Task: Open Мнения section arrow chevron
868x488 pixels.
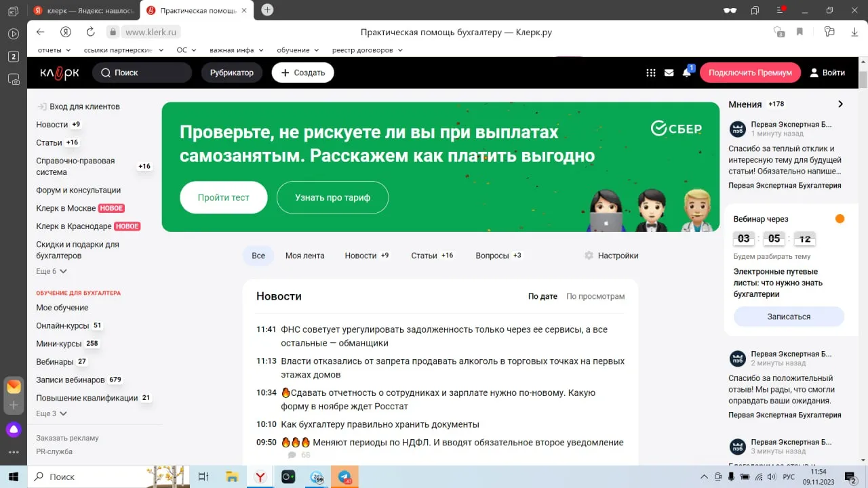Action: click(x=840, y=104)
